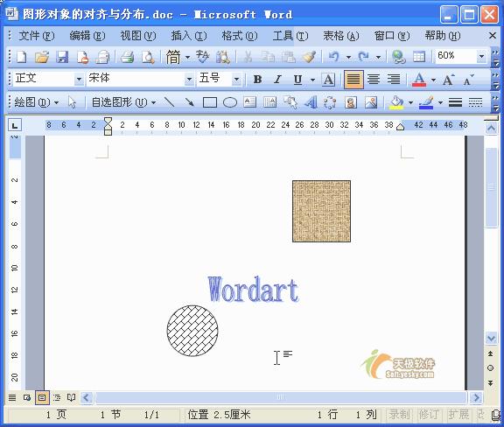The image size is (504, 427).
Task: Toggle the character border button
Action: 328,79
